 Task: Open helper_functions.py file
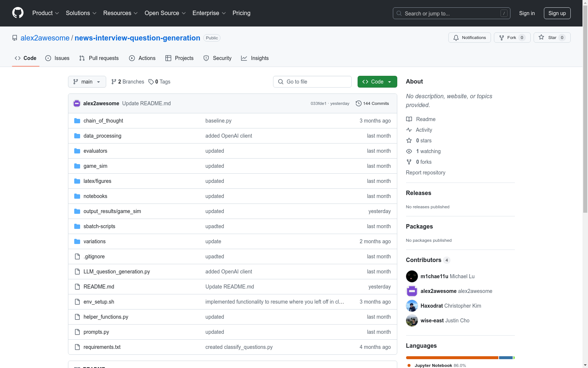click(x=106, y=317)
